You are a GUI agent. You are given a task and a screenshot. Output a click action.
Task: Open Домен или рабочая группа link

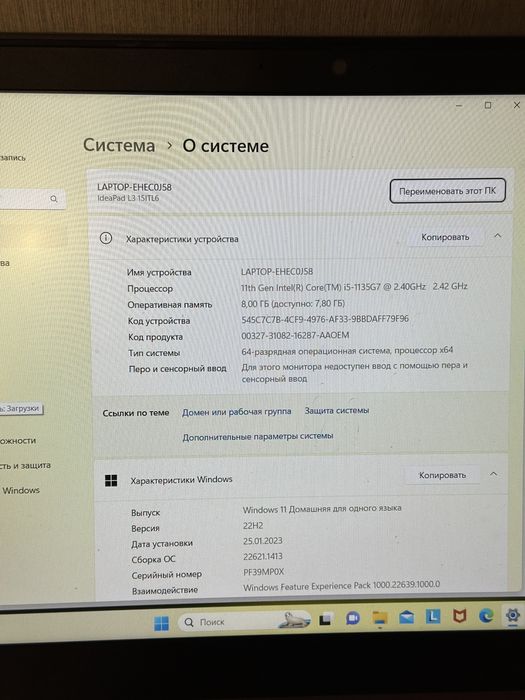point(237,412)
